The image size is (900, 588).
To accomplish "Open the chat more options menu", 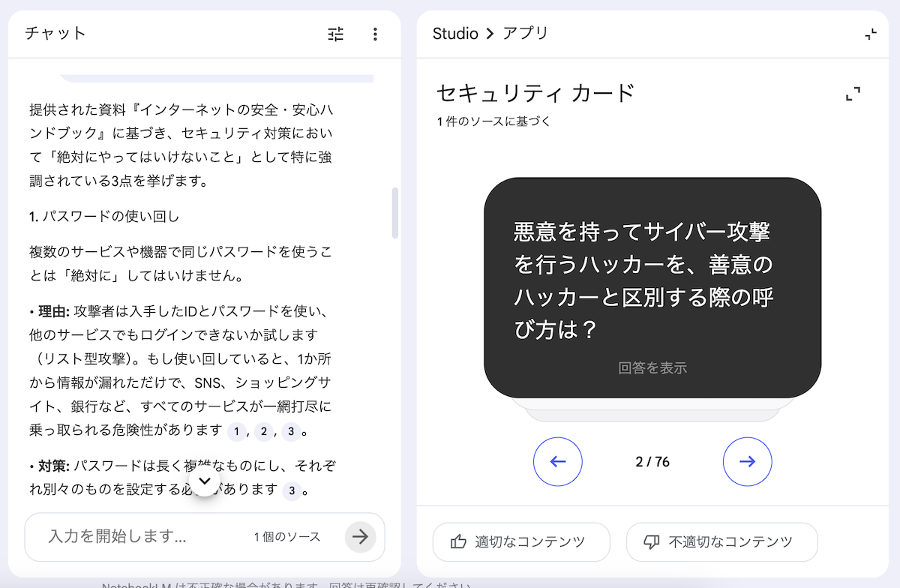I will click(375, 34).
